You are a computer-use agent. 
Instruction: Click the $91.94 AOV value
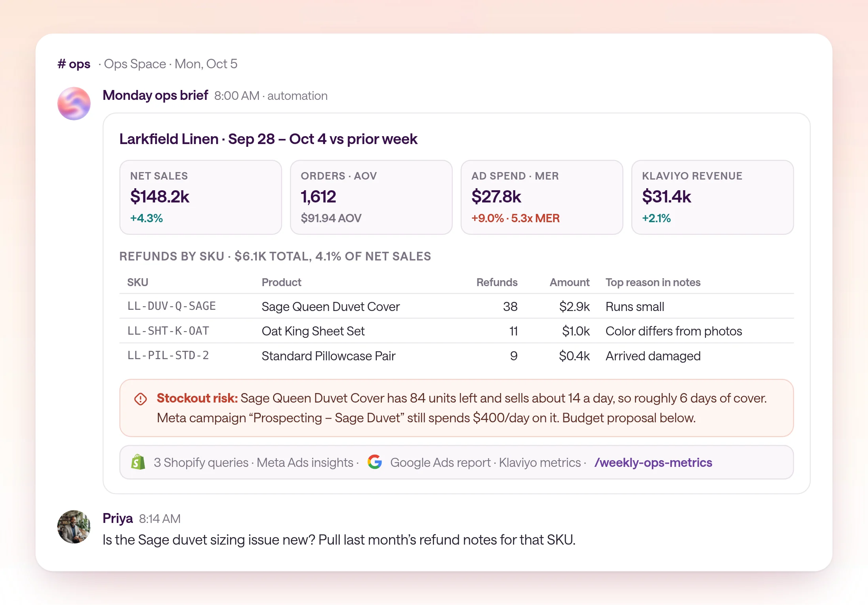(331, 218)
